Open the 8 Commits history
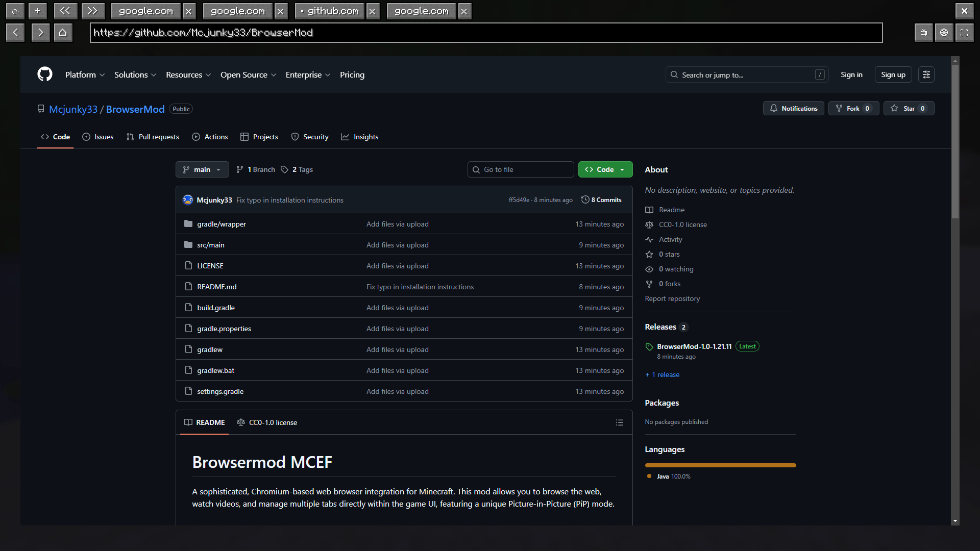 (601, 200)
